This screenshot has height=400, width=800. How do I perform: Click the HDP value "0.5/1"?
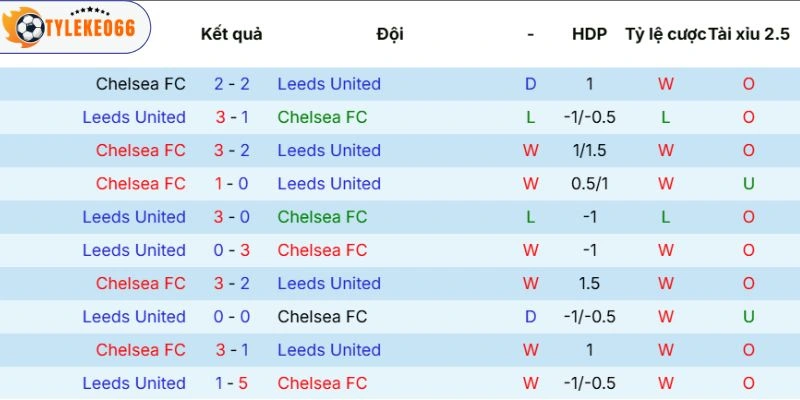589,184
